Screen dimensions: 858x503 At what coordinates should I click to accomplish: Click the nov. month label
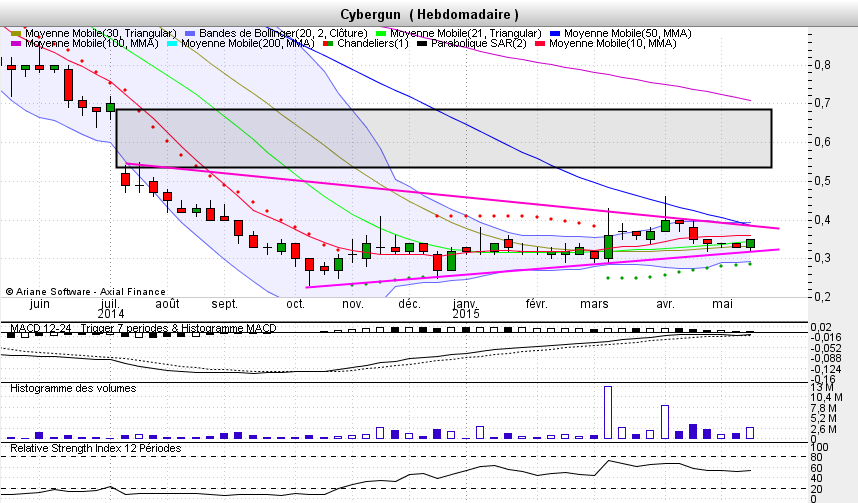[x=352, y=304]
